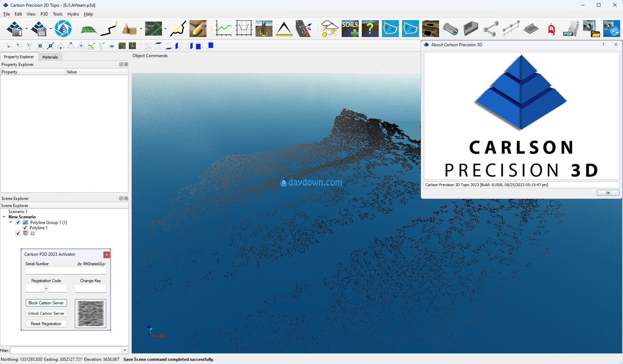Toggle the Polyline 1 checkbox
Viewport: 623px width, 364px height.
[x=25, y=228]
